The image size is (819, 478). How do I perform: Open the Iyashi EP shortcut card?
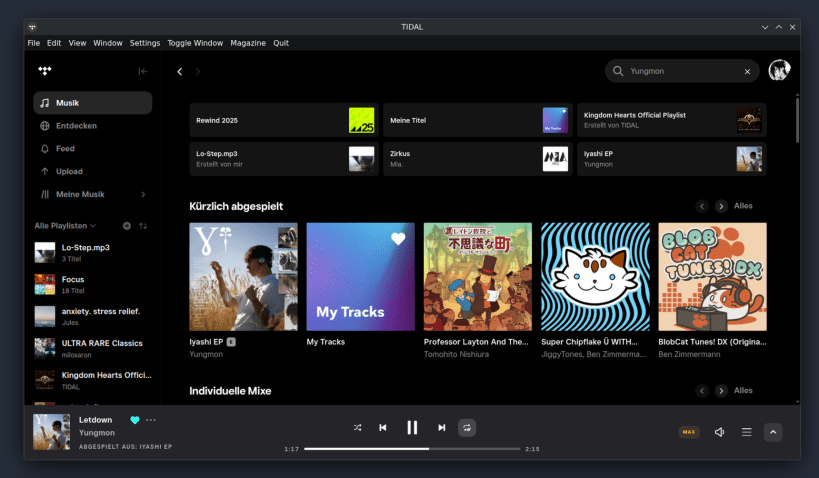coord(672,159)
